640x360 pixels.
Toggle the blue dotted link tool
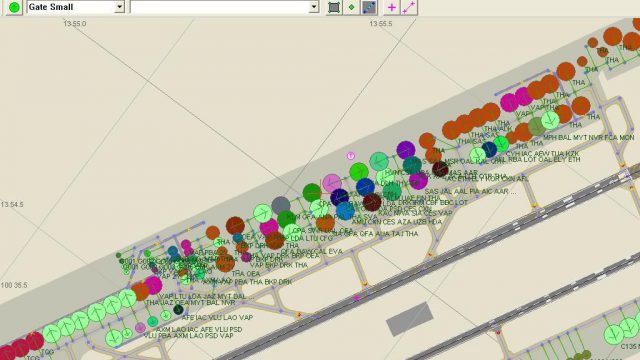pyautogui.click(x=369, y=7)
